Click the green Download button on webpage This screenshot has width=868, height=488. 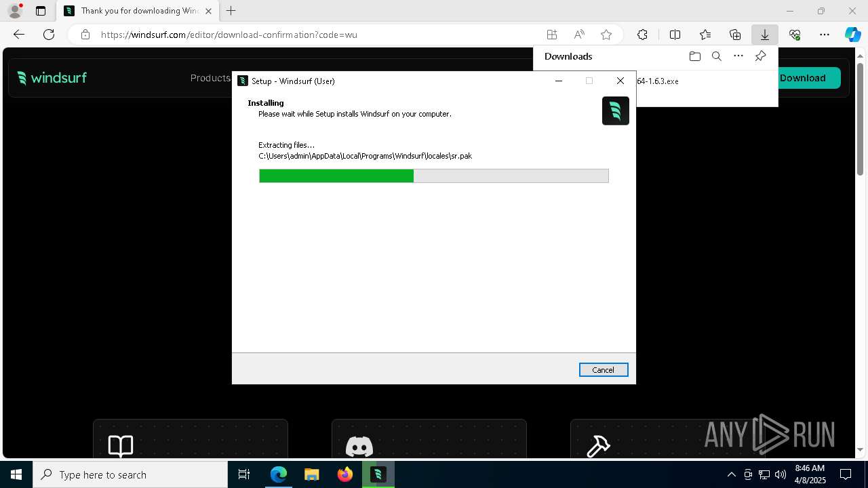click(x=808, y=78)
